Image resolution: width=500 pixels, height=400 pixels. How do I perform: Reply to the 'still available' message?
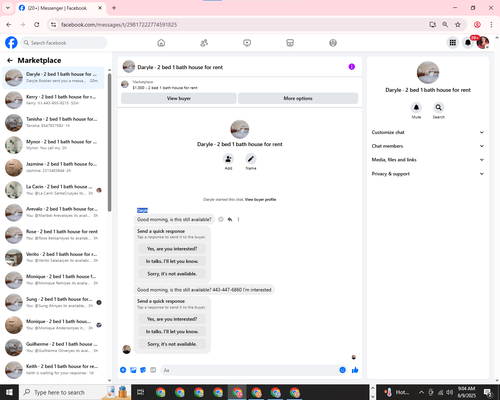pos(230,219)
